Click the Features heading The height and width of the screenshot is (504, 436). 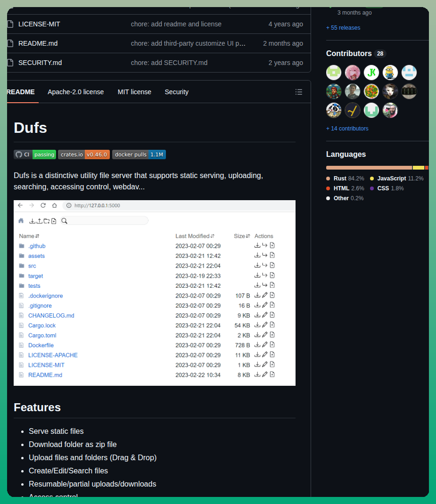tap(37, 407)
